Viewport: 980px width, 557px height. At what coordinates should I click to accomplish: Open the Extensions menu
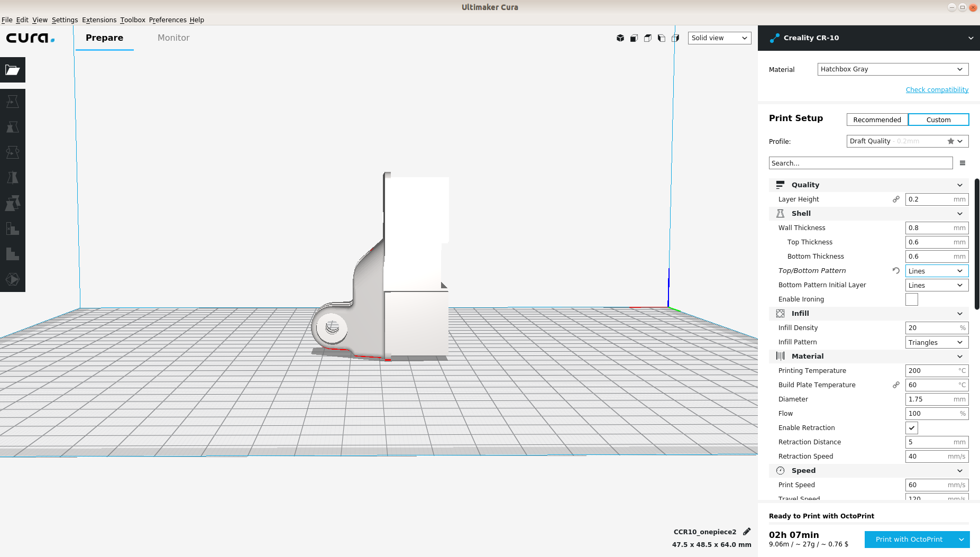(99, 20)
